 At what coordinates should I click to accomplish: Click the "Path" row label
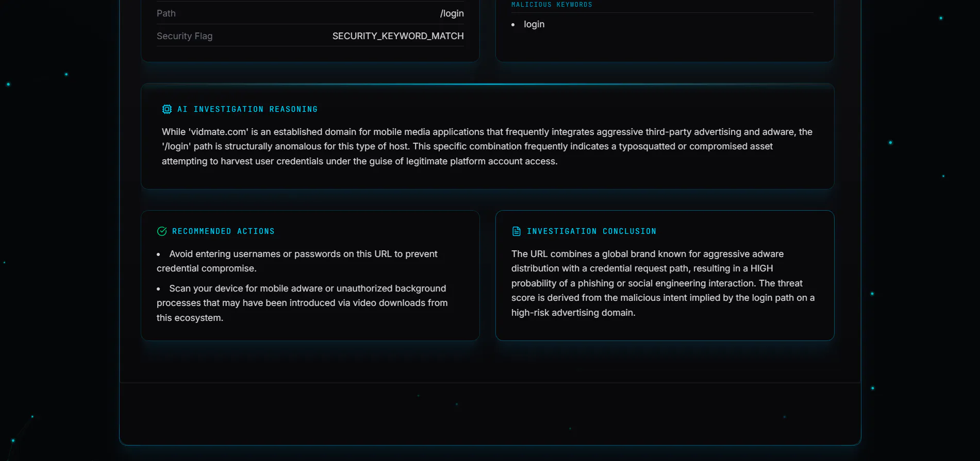166,13
